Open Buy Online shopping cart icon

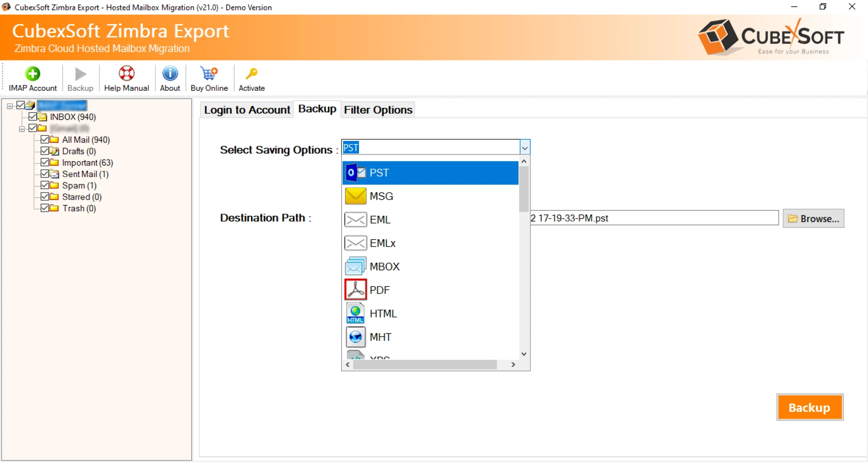(x=208, y=78)
